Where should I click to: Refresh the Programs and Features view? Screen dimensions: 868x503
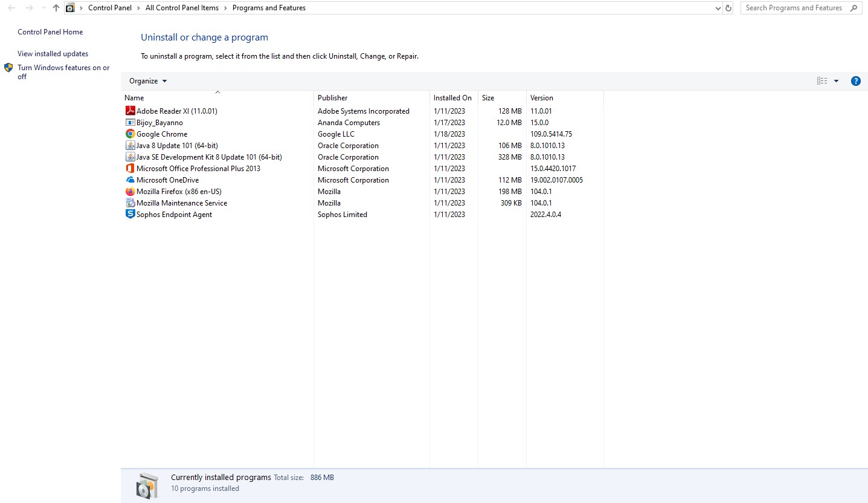click(728, 8)
